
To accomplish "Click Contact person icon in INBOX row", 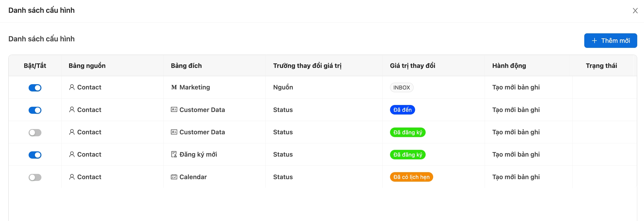I will [72, 87].
